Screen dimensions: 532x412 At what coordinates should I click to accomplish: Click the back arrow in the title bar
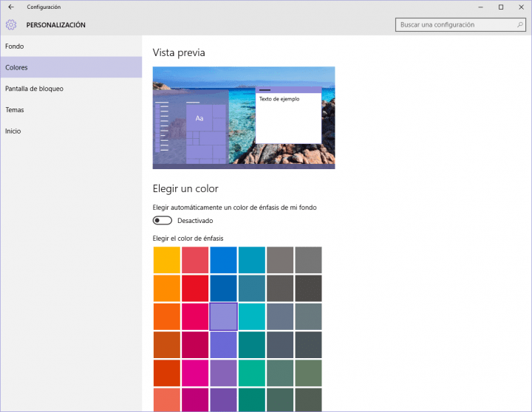[x=11, y=7]
